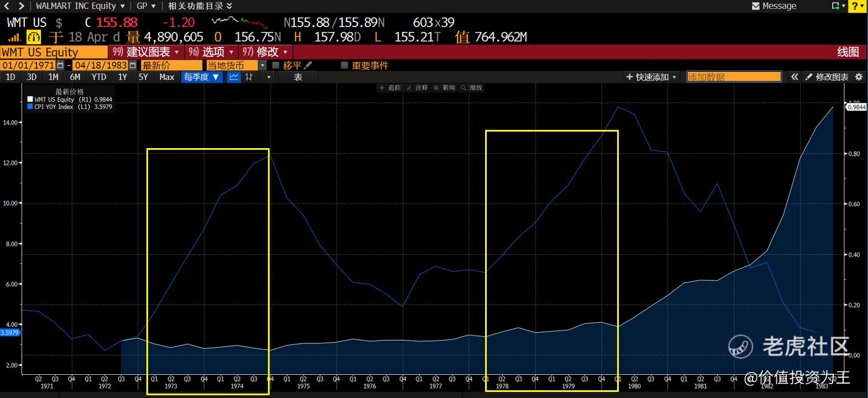
Task: Open the 96) 选项 dropdown
Action: tap(211, 52)
